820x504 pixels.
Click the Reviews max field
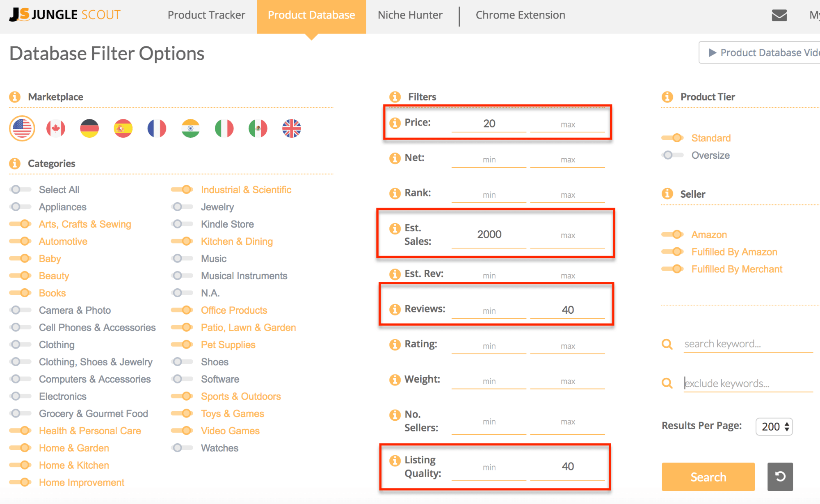click(x=568, y=310)
